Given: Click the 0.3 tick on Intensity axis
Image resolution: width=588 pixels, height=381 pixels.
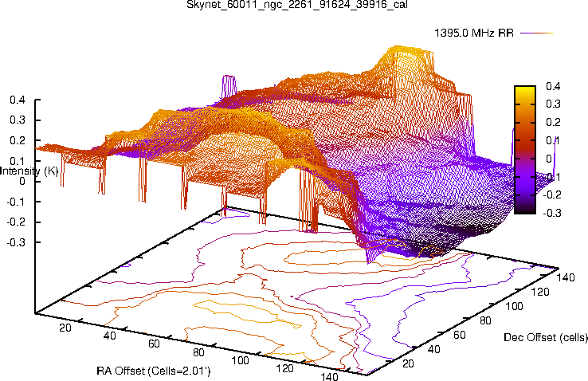Looking at the screenshot, I should 18,120.
